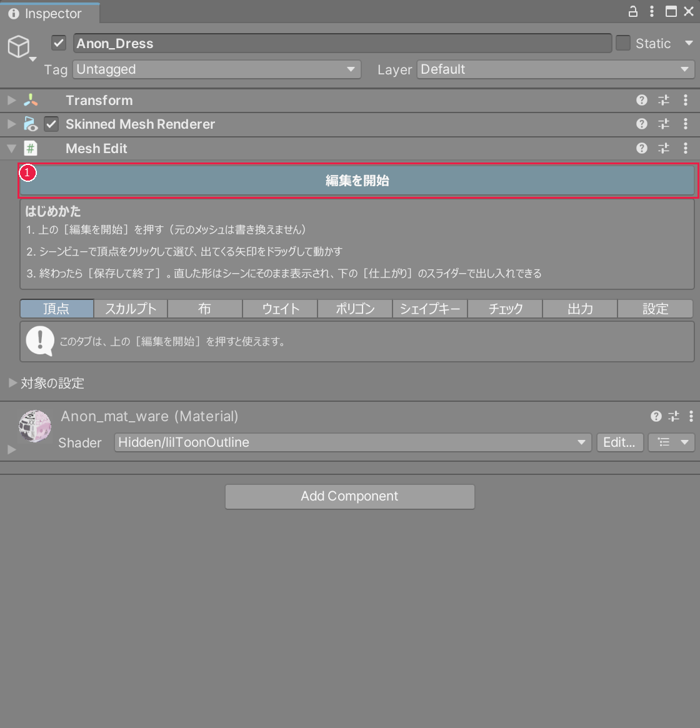Viewport: 700px width, 728px height.
Task: Open Mesh Edit help reference icon
Action: pos(641,148)
